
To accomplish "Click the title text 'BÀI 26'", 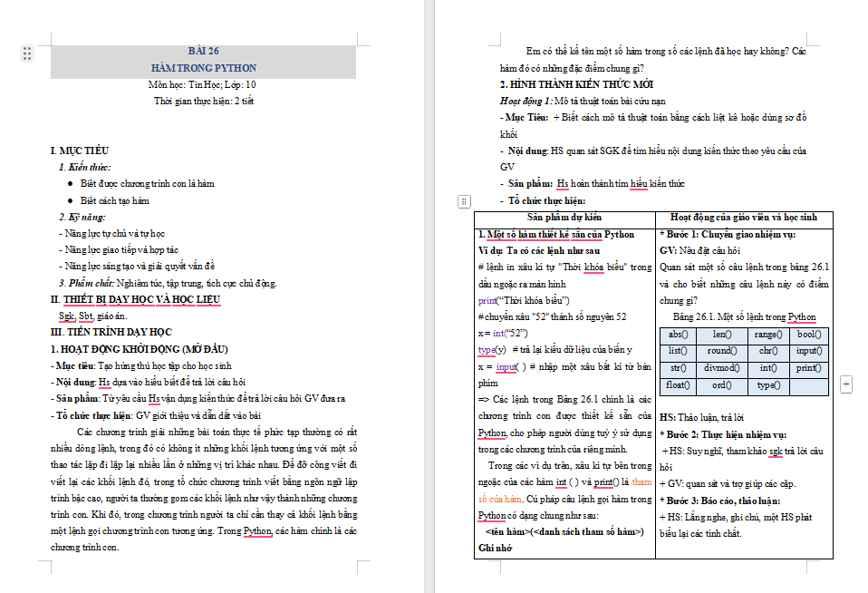I will [204, 51].
